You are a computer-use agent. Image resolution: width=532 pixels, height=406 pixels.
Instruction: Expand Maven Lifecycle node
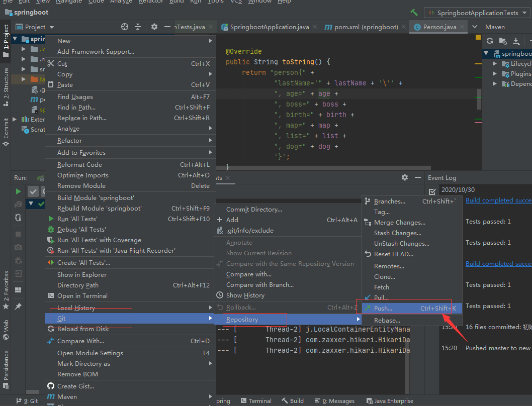(495, 63)
